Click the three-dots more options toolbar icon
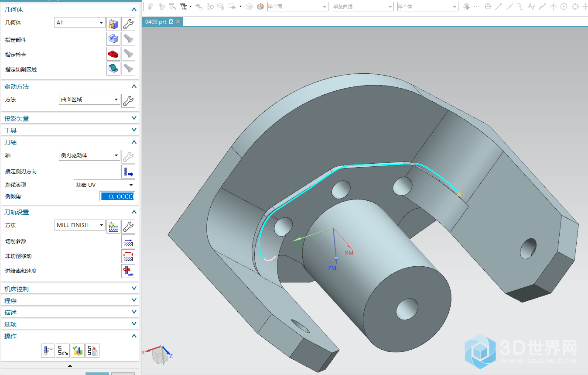This screenshot has height=375, width=588. click(477, 7)
